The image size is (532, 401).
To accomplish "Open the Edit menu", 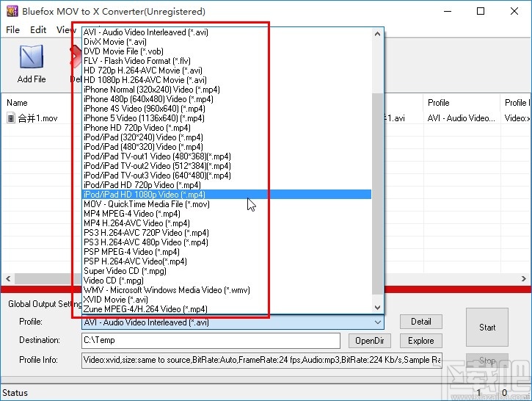I will click(38, 30).
